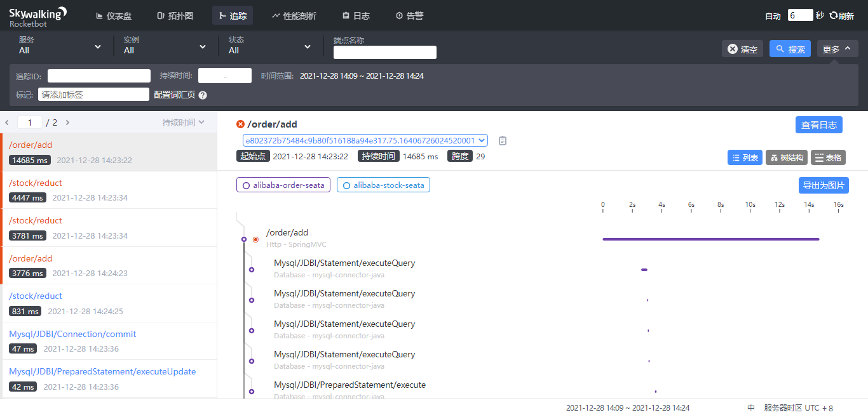Expand the 实例 instance dropdown
Screen dimensions: 868x417
coord(165,45)
